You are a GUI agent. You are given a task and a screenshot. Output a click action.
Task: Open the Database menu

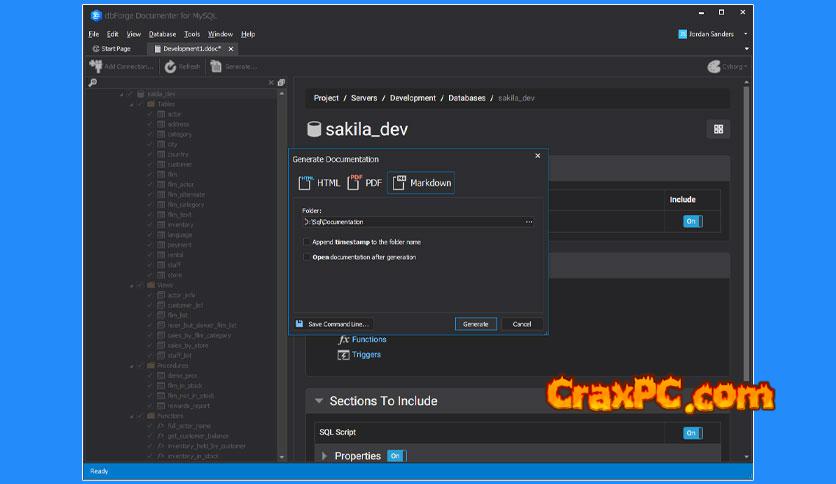[162, 34]
